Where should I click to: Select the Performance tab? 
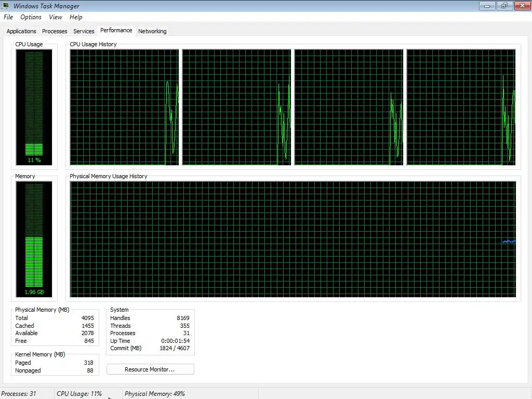pyautogui.click(x=116, y=30)
